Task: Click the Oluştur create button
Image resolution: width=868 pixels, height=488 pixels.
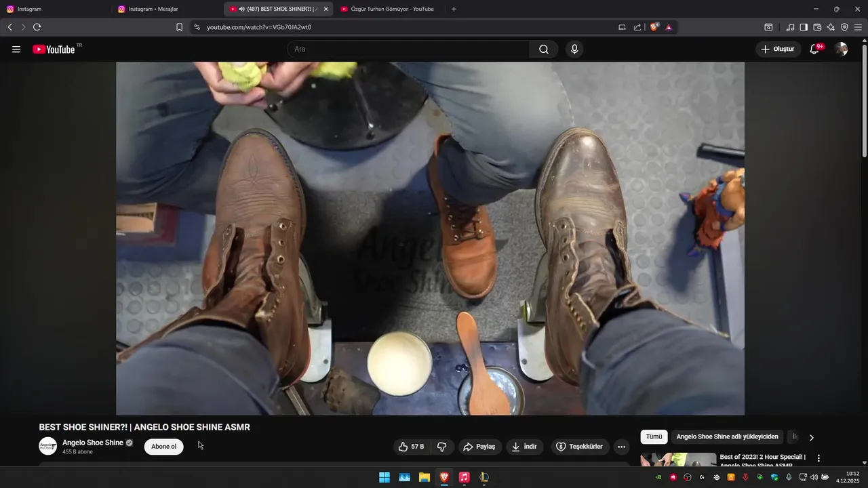Action: click(778, 49)
